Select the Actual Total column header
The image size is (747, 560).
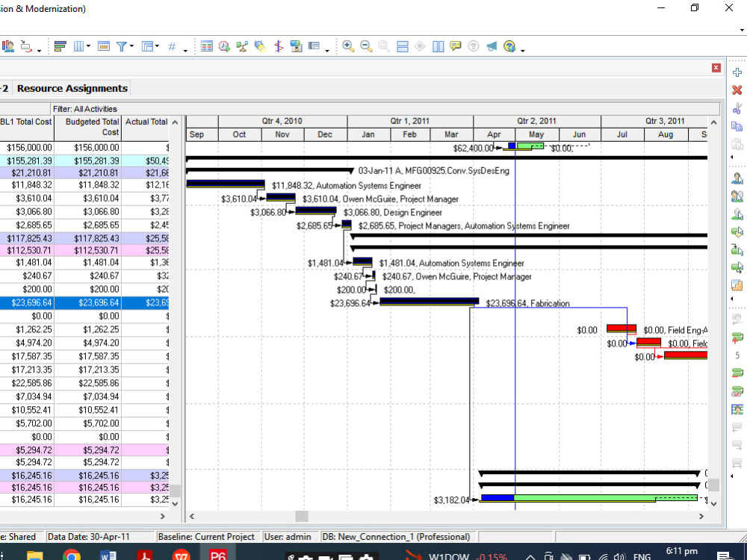point(146,128)
